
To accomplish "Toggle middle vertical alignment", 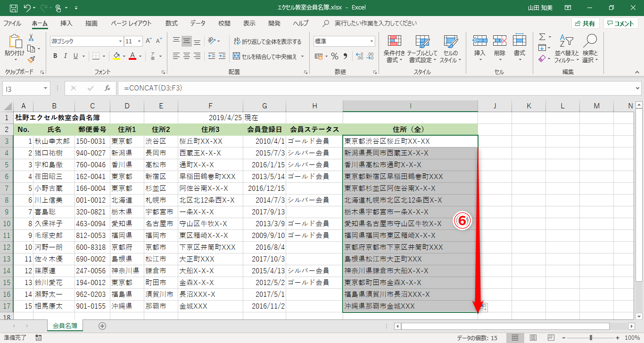I will click(187, 41).
